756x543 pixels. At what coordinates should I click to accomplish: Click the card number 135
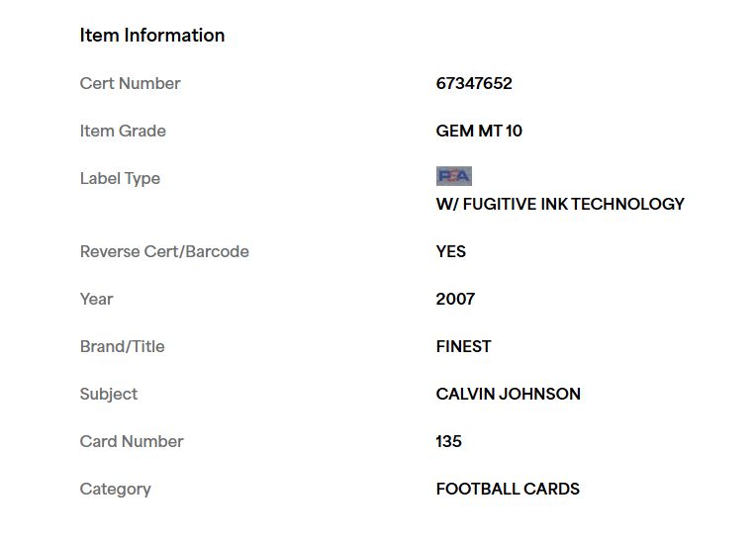coord(448,441)
